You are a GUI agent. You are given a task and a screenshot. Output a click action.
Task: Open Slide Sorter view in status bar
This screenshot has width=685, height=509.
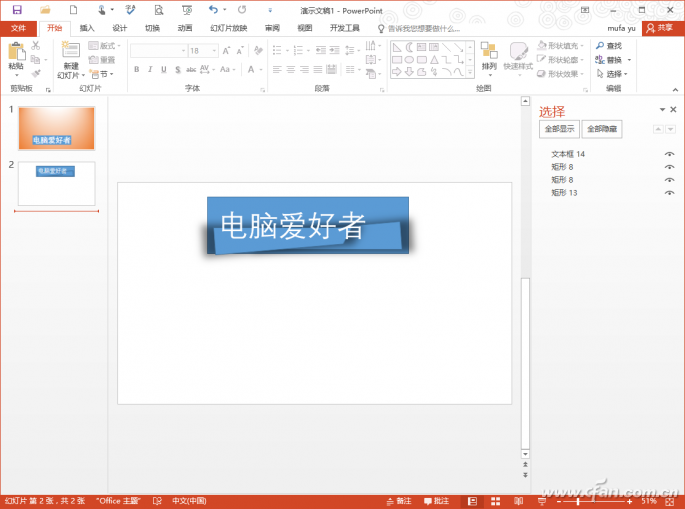click(x=495, y=501)
